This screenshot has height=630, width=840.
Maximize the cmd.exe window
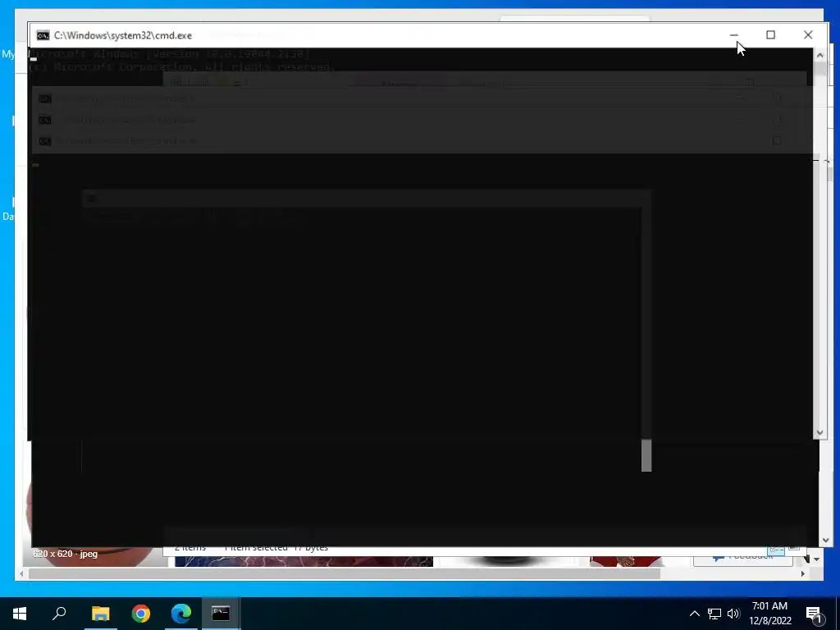coord(770,35)
